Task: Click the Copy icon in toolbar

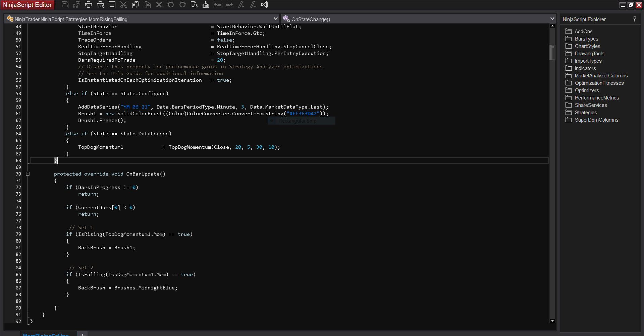Action: coord(136,5)
